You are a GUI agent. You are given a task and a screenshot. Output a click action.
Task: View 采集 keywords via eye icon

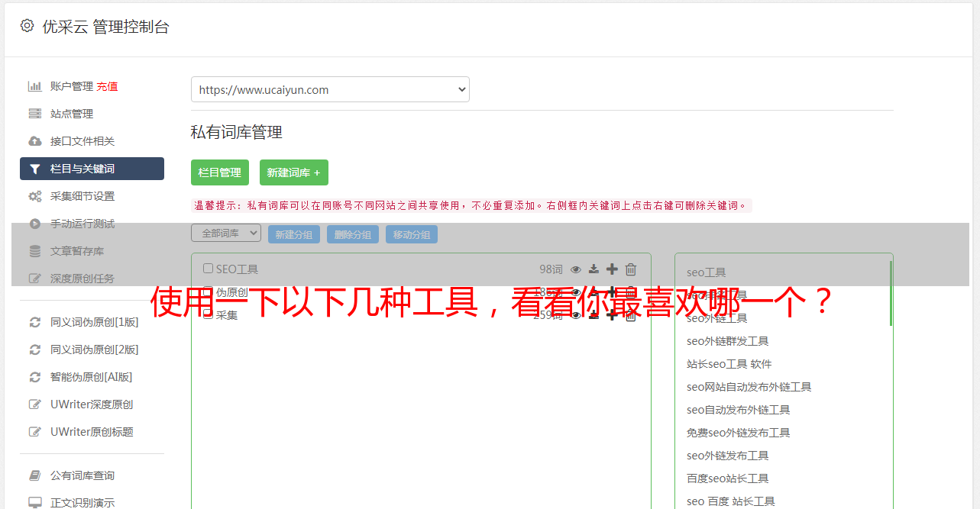[x=576, y=314]
